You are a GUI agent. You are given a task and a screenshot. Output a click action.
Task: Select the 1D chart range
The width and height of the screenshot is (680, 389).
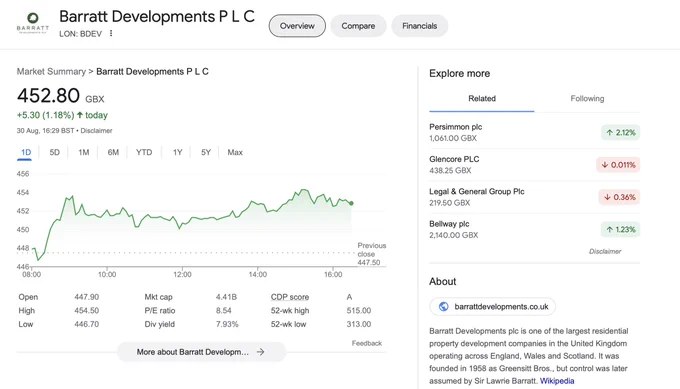(26, 152)
